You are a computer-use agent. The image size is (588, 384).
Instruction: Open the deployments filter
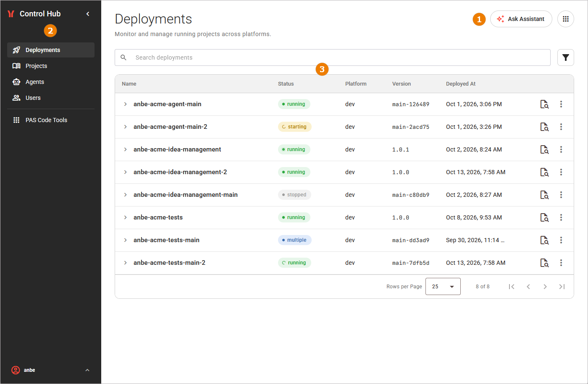(566, 57)
